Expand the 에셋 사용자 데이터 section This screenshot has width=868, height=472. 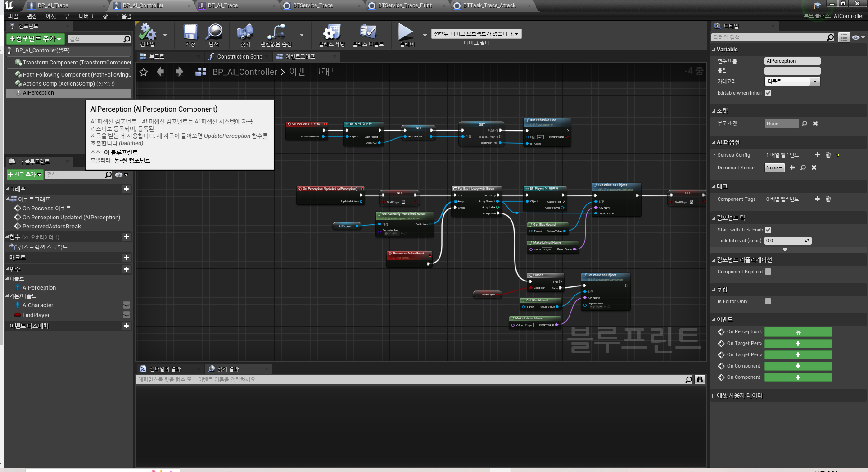point(714,396)
